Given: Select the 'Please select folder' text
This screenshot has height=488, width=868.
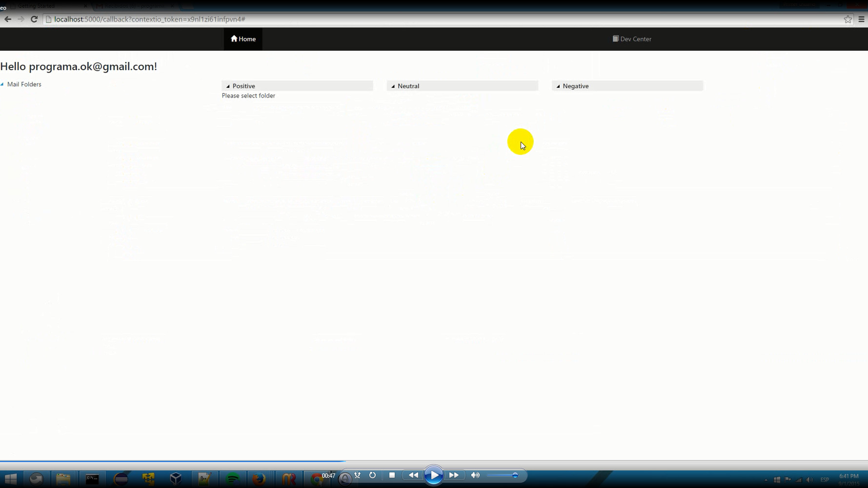Looking at the screenshot, I should [248, 96].
